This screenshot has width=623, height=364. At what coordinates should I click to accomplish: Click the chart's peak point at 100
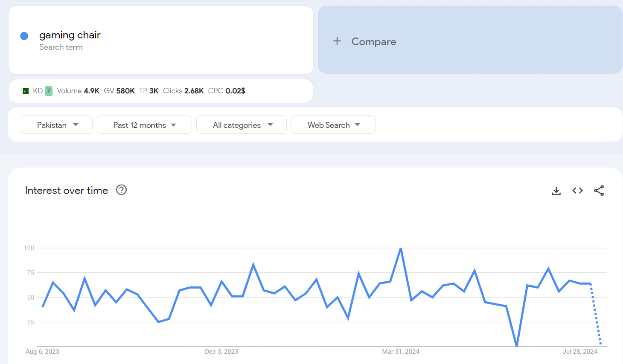point(401,248)
